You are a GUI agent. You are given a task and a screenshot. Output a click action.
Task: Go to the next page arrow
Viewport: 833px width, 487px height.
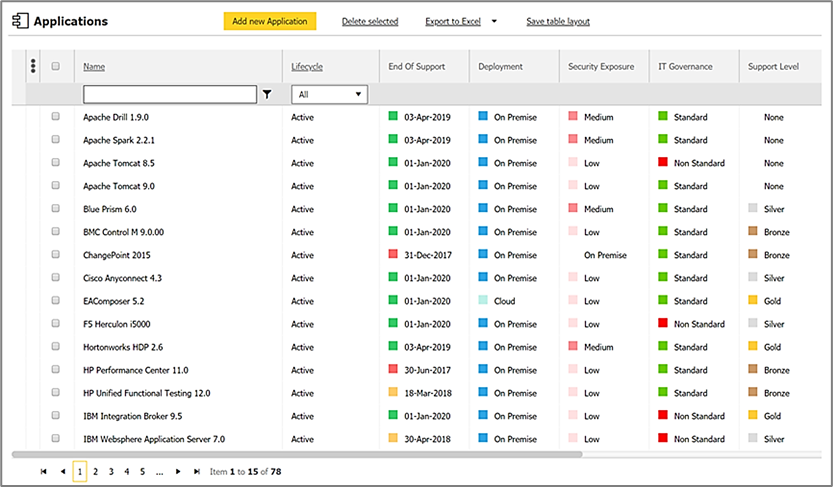178,471
